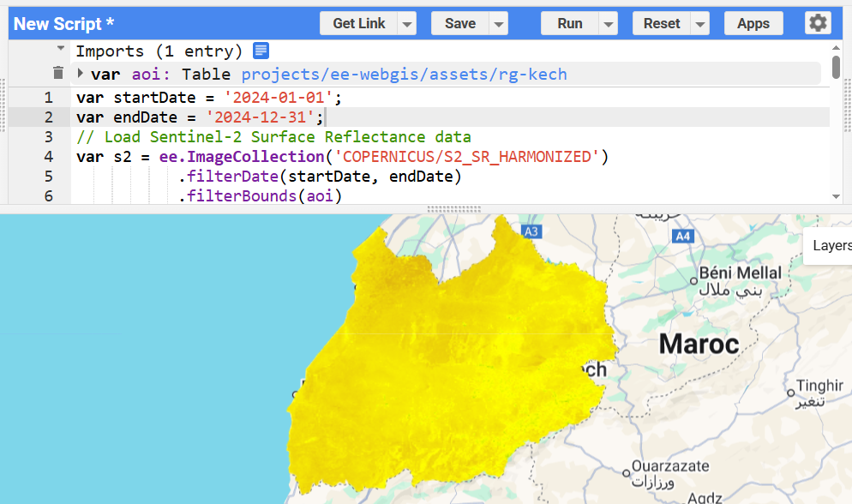Expand the var aoi table entry
This screenshot has width=852, height=504.
(x=81, y=74)
